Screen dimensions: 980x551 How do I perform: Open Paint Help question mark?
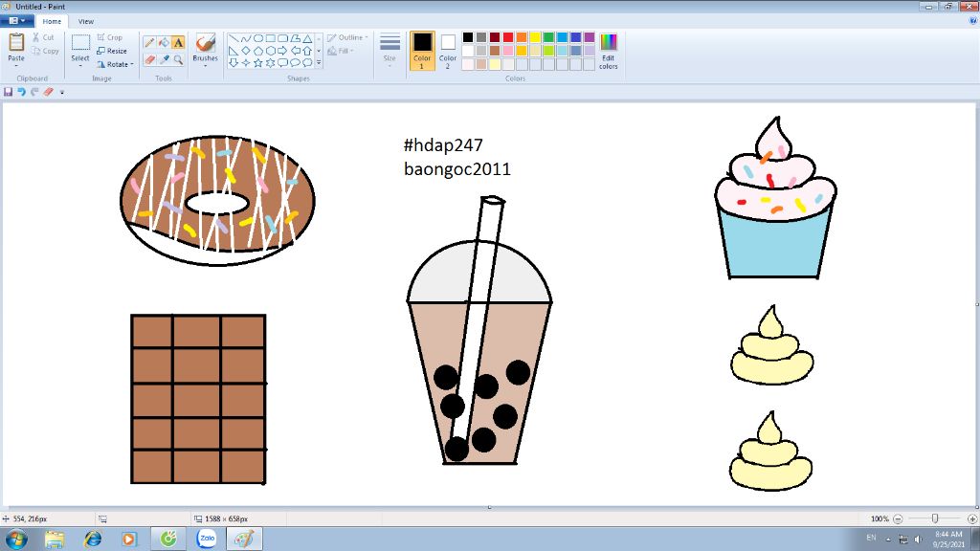[972, 21]
